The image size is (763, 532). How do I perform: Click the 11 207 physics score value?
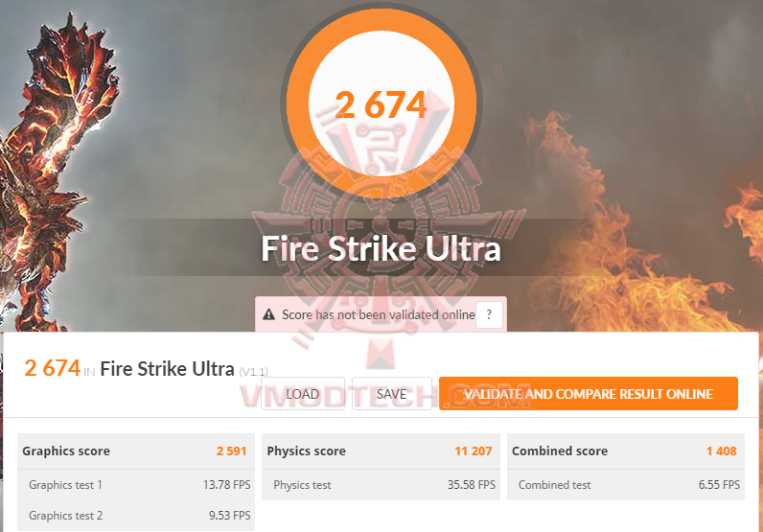pyautogui.click(x=473, y=451)
